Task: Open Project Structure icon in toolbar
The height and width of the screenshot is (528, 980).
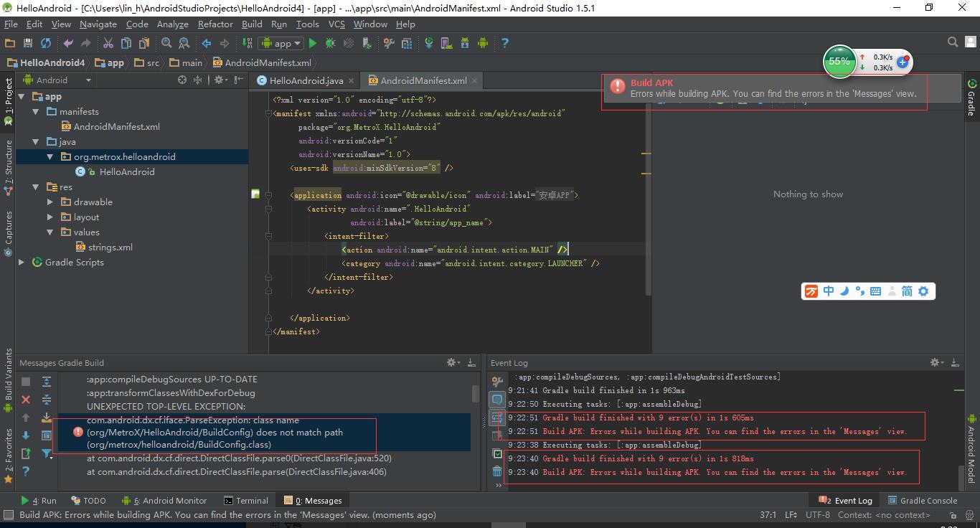Action: 407,43
